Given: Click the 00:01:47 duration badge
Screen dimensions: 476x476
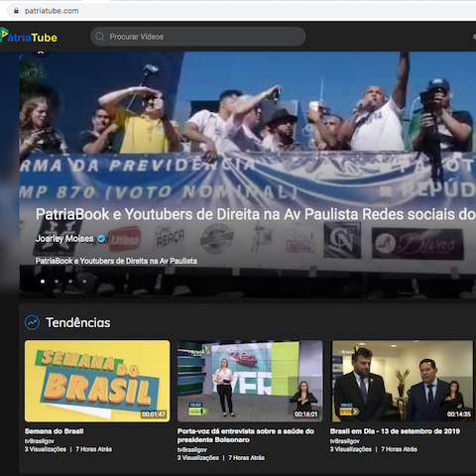Looking at the screenshot, I should pyautogui.click(x=154, y=415).
